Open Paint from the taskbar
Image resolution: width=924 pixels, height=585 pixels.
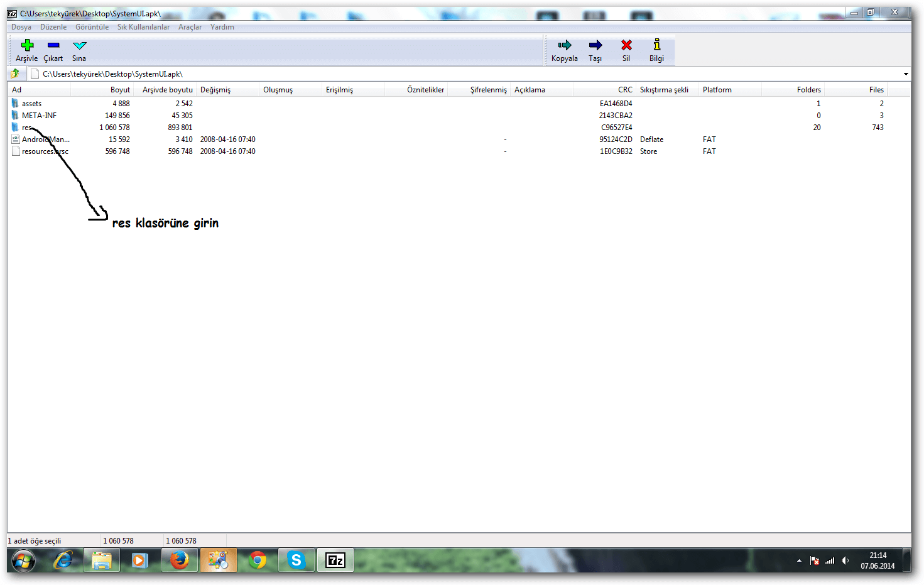point(218,560)
